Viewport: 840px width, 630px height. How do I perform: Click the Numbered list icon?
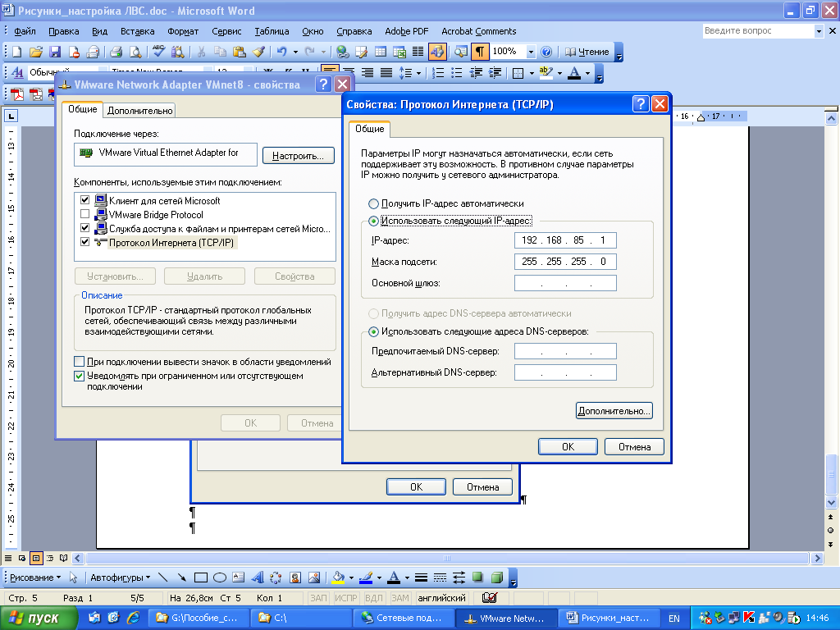(x=438, y=72)
